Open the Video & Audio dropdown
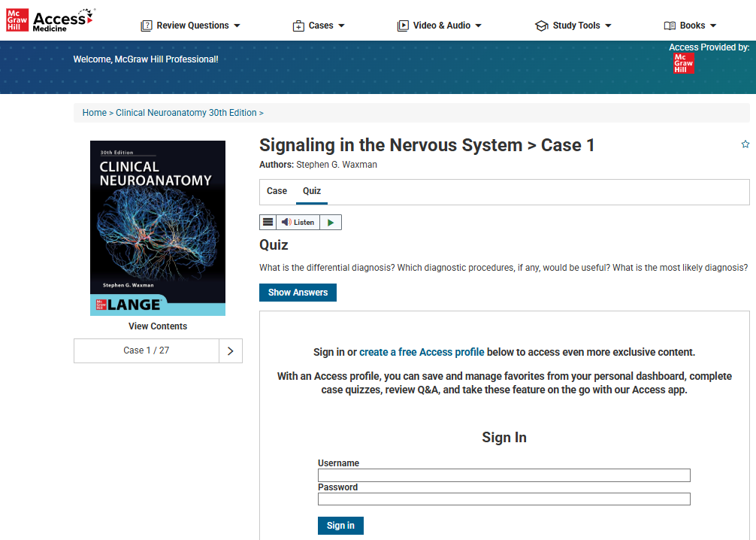 (440, 26)
